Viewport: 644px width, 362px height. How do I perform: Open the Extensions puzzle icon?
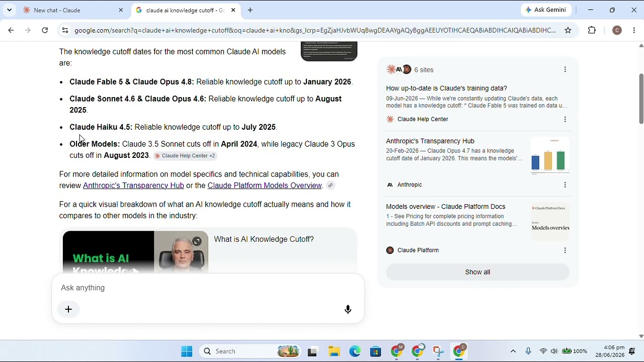[592, 30]
